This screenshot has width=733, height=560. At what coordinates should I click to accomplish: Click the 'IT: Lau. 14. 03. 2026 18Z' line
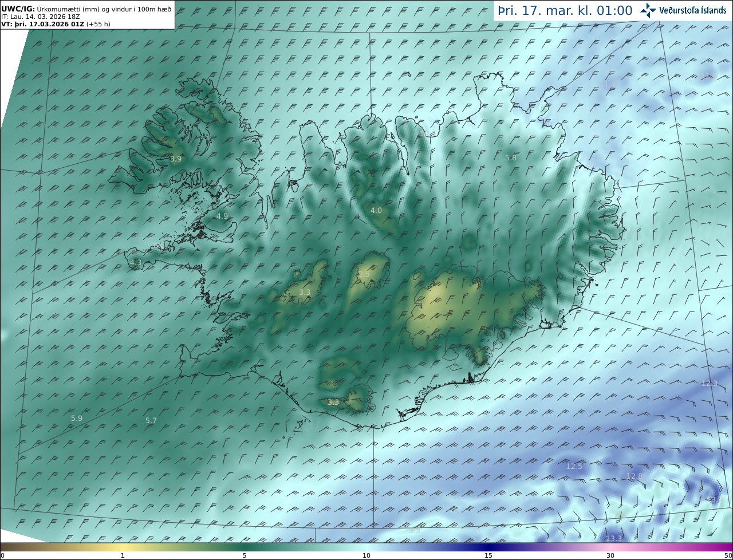tap(41, 17)
